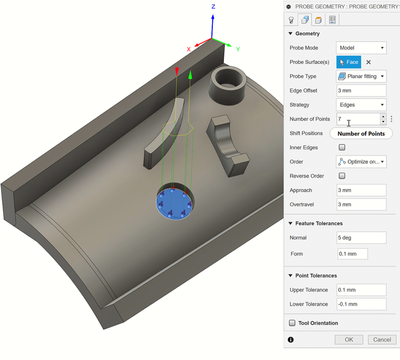Clear the Probe Surface face selection

[x=368, y=62]
